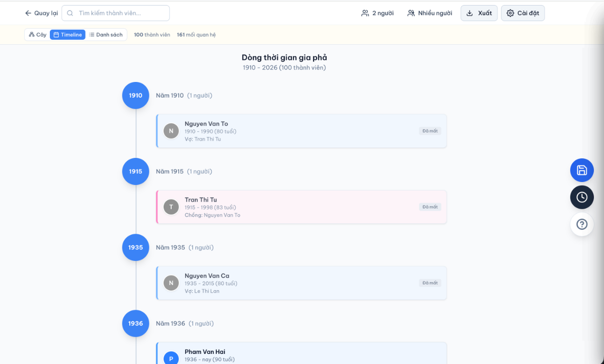
Task: Click the Năm 1915 heading
Action: click(x=170, y=171)
